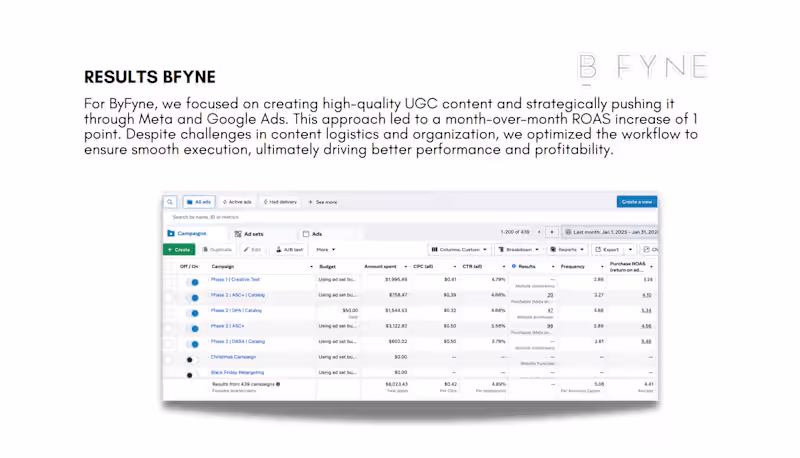Click the green Create button
Screen dimensions: 800x458
179,250
